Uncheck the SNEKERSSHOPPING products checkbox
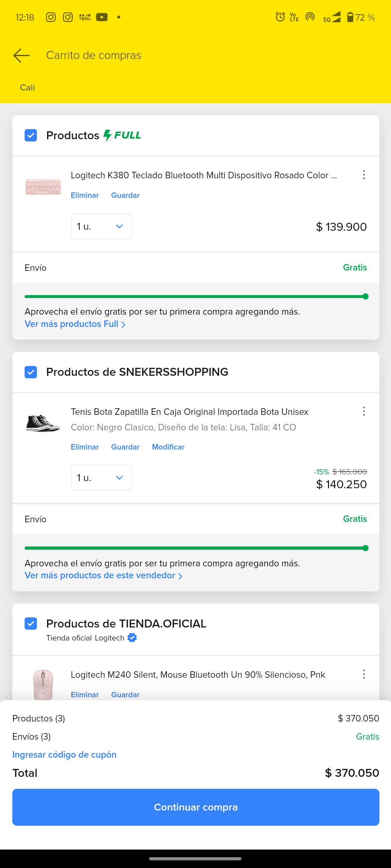391x868 pixels. (31, 372)
